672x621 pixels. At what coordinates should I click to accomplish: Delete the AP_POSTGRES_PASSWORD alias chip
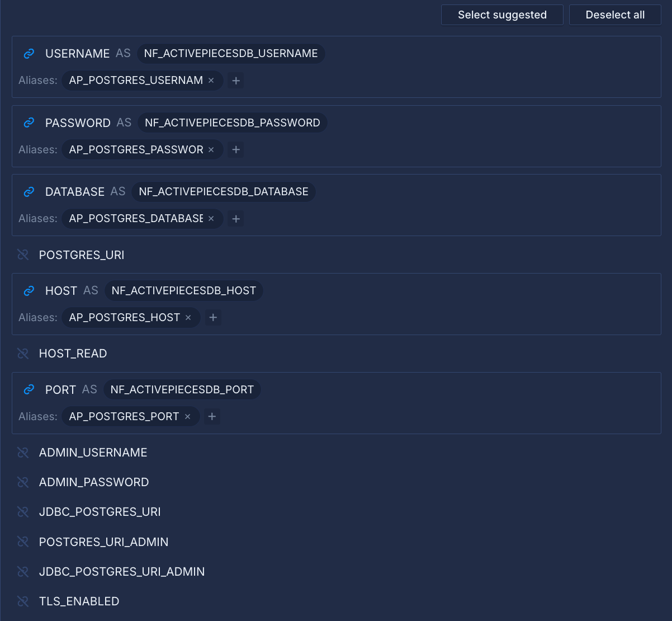211,150
